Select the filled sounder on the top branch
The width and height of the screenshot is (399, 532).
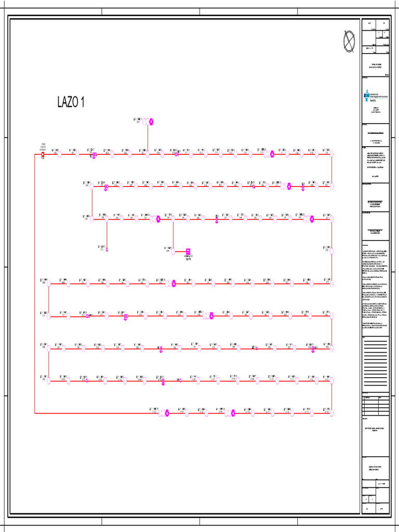[x=152, y=122]
